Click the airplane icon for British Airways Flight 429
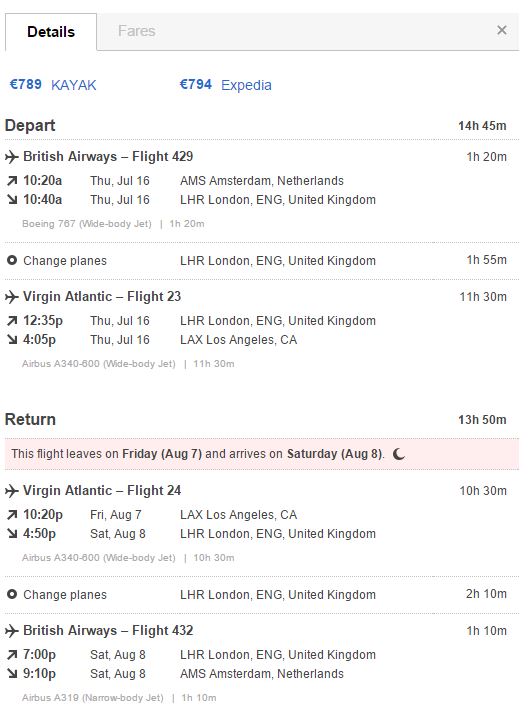The width and height of the screenshot is (531, 714). [12, 157]
